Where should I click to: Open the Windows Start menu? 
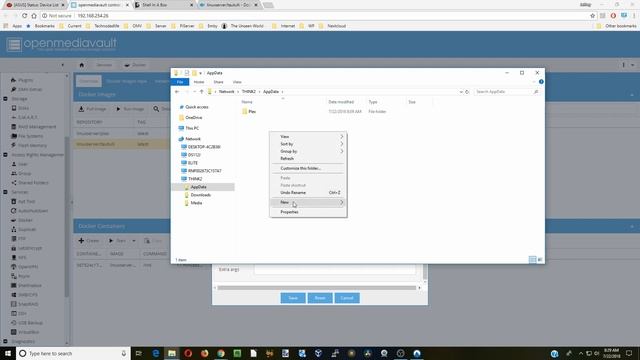(8, 353)
